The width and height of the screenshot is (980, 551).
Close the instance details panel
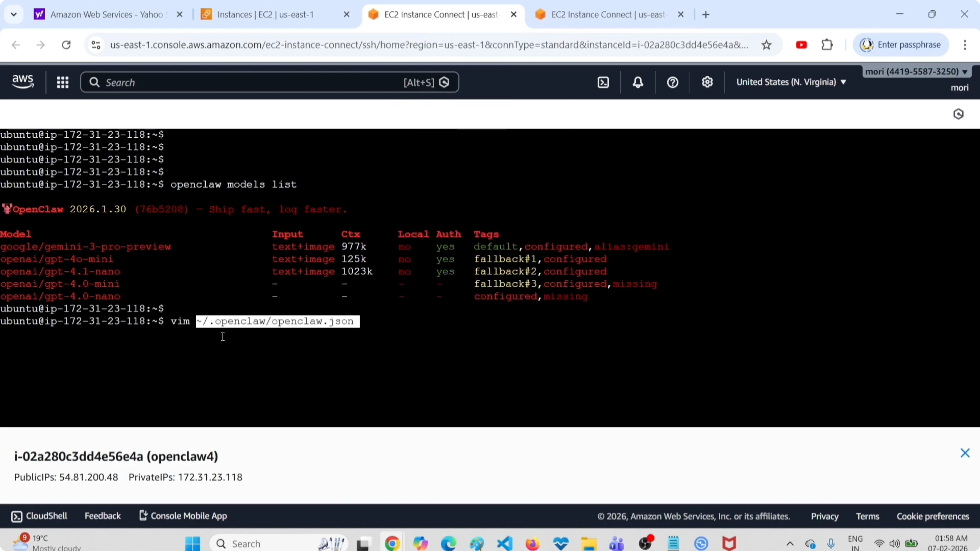pos(965,453)
